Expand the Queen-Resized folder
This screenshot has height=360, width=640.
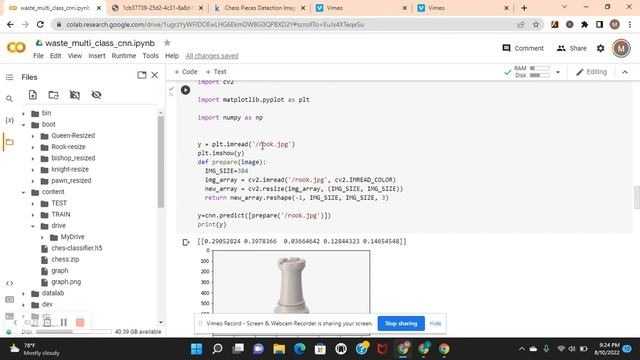point(33,136)
